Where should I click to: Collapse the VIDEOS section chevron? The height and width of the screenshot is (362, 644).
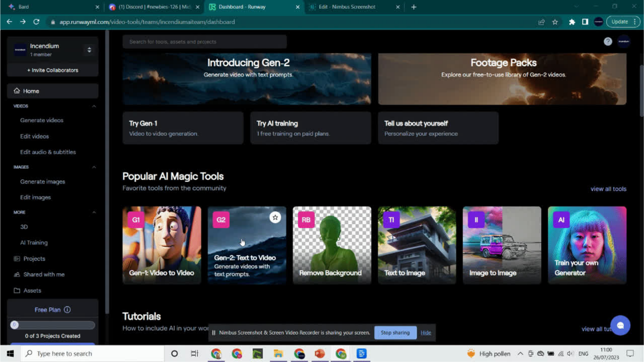[94, 106]
